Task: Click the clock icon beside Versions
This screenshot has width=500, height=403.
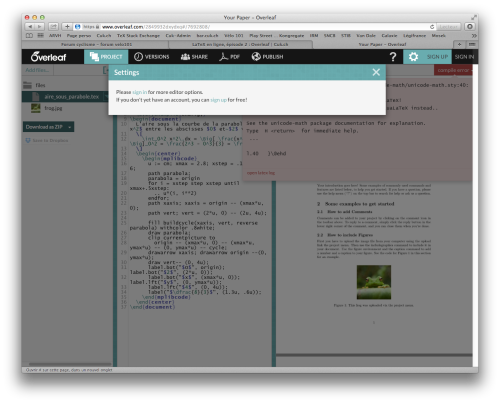Action: [138, 57]
